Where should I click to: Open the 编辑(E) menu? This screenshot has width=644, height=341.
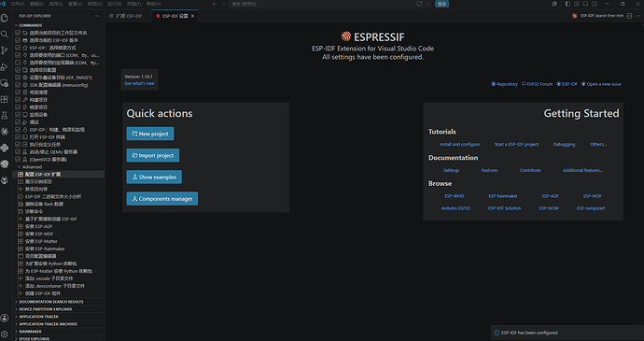click(36, 4)
